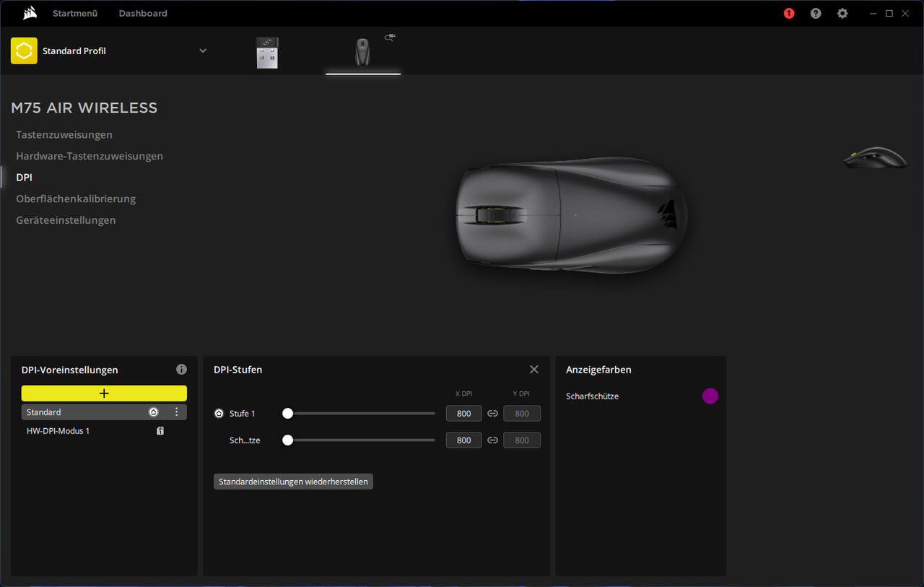The height and width of the screenshot is (587, 924).
Task: Minimize the iCUE window
Action: 873,13
